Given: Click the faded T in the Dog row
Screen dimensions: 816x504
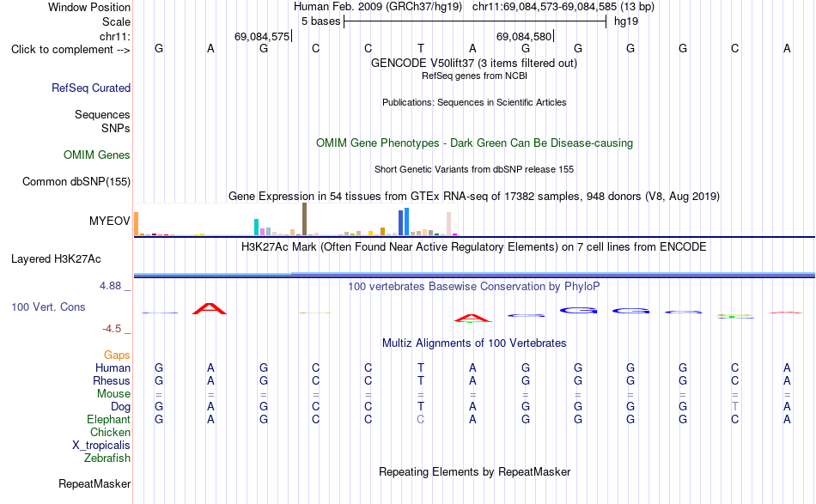Looking at the screenshot, I should [734, 406].
